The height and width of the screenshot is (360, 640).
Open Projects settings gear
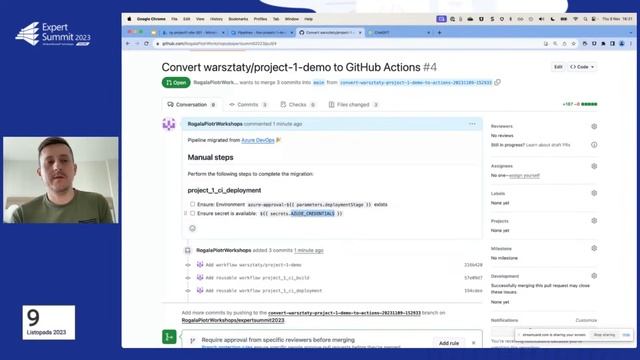pyautogui.click(x=594, y=221)
